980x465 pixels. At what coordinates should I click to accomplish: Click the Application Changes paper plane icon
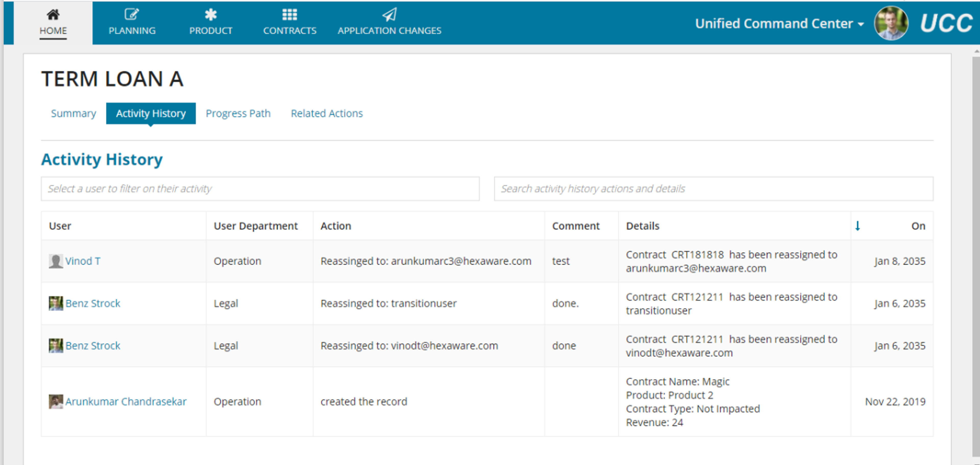pyautogui.click(x=389, y=15)
